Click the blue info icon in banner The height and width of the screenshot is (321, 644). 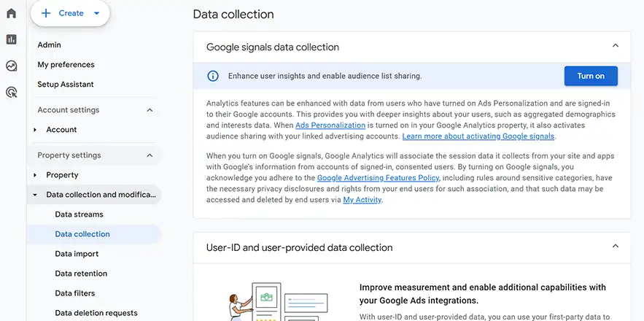(213, 76)
